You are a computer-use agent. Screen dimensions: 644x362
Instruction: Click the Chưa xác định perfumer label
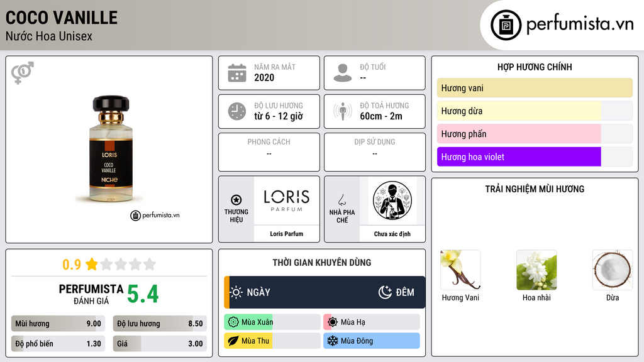[x=392, y=234]
